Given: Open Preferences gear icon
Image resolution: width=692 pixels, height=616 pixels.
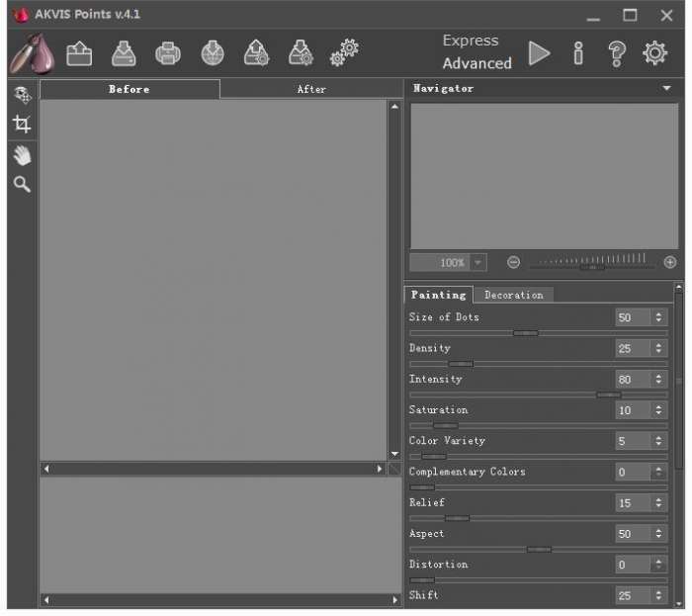Looking at the screenshot, I should click(654, 53).
